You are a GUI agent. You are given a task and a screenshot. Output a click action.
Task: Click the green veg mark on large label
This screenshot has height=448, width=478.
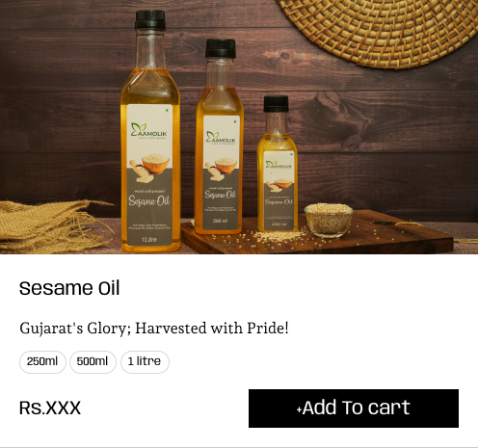[167, 111]
